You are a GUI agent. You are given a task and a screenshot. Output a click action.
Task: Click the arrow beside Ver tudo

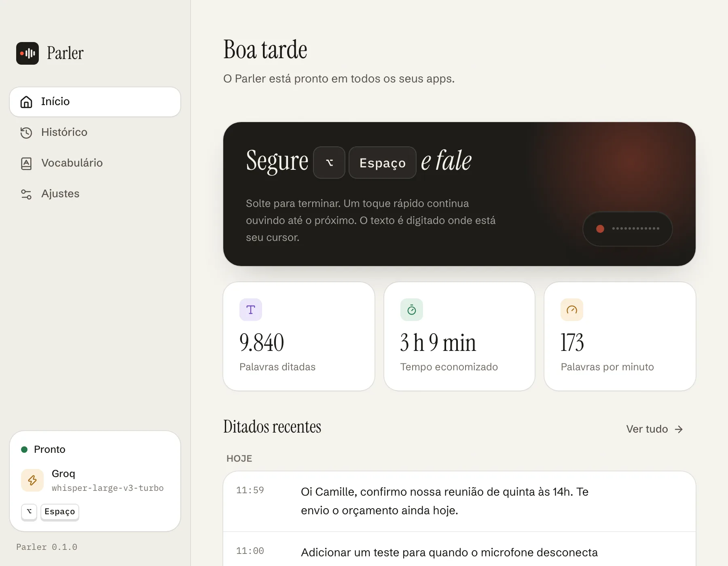679,429
